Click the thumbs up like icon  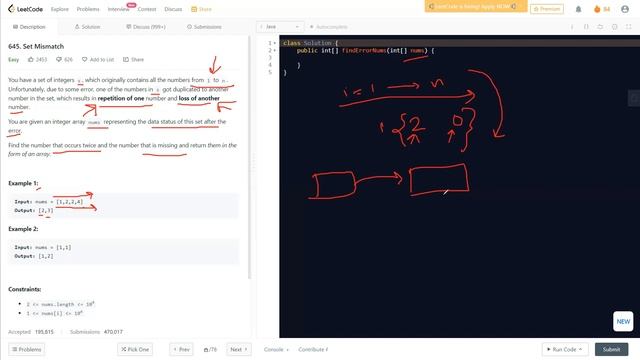pos(31,60)
